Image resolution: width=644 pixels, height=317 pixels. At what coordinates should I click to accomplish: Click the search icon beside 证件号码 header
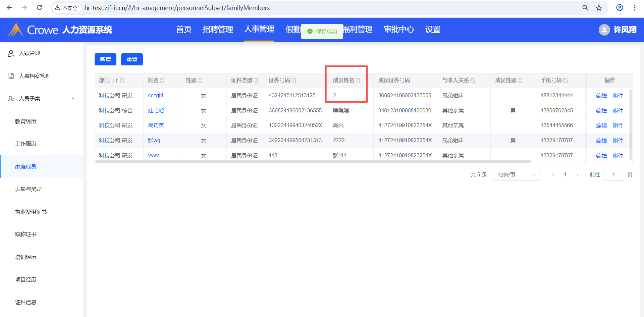294,81
